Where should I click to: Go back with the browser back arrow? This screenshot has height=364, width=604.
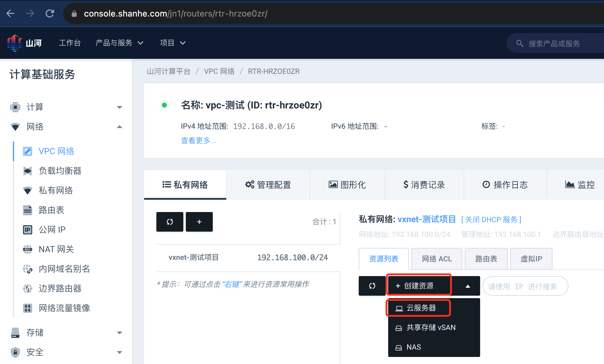point(11,13)
